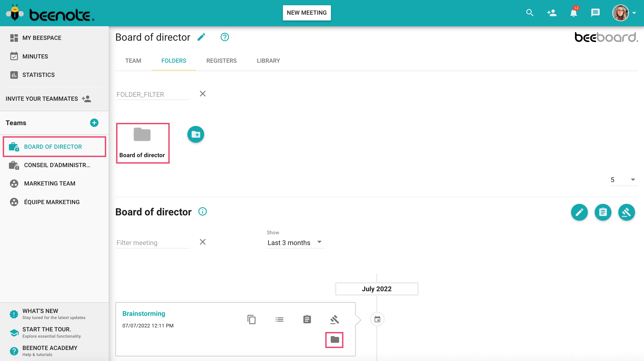Screen dimensions: 644x361
Task: Switch to the FOLDERS tab
Action: pyautogui.click(x=174, y=61)
